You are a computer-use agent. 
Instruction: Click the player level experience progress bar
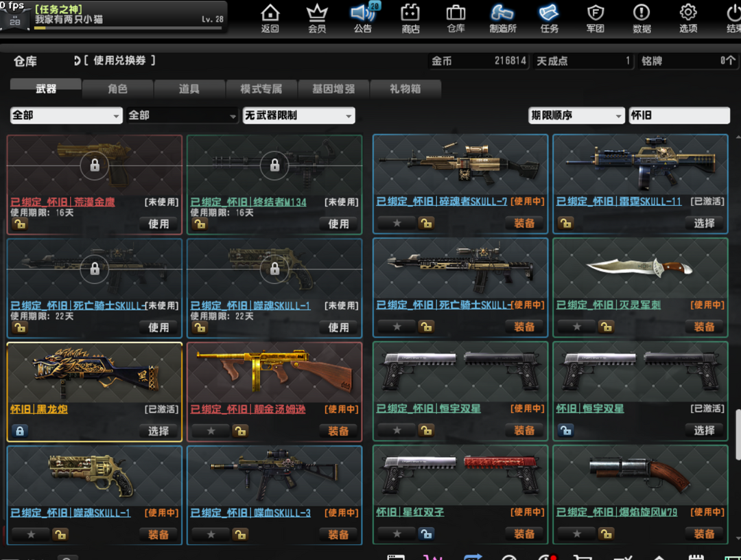point(128,28)
